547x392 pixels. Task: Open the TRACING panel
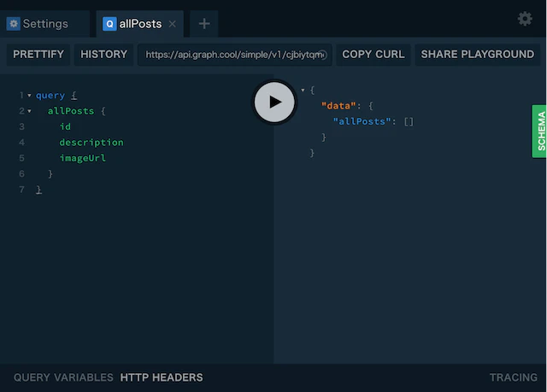click(513, 377)
